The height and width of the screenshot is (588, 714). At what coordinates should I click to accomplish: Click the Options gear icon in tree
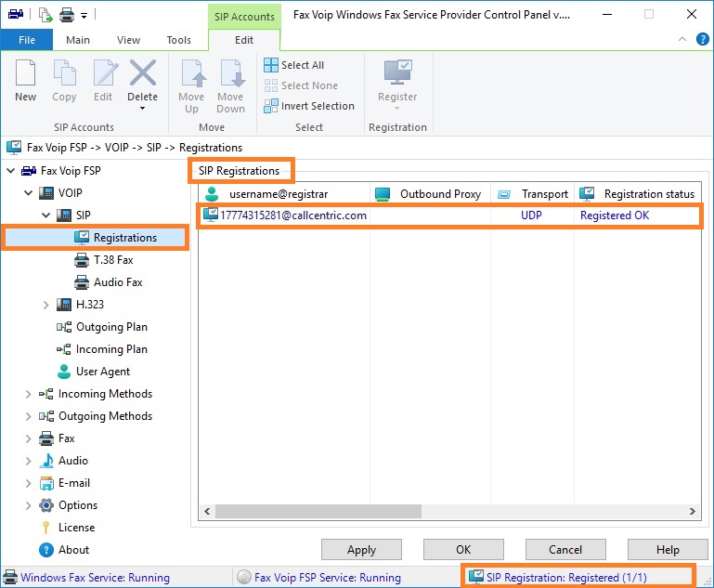pos(46,505)
